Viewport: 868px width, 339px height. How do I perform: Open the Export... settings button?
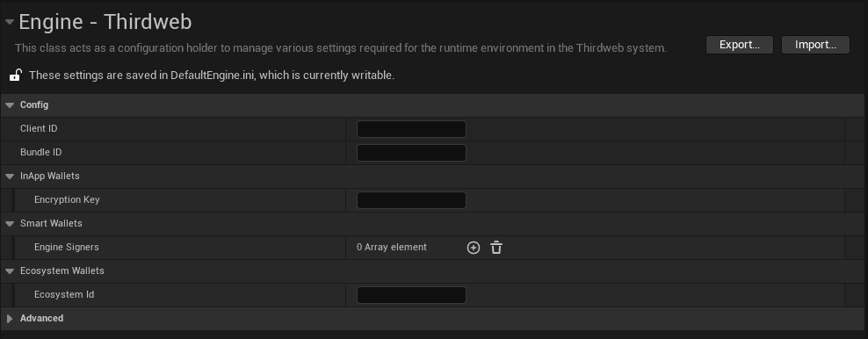pos(740,45)
